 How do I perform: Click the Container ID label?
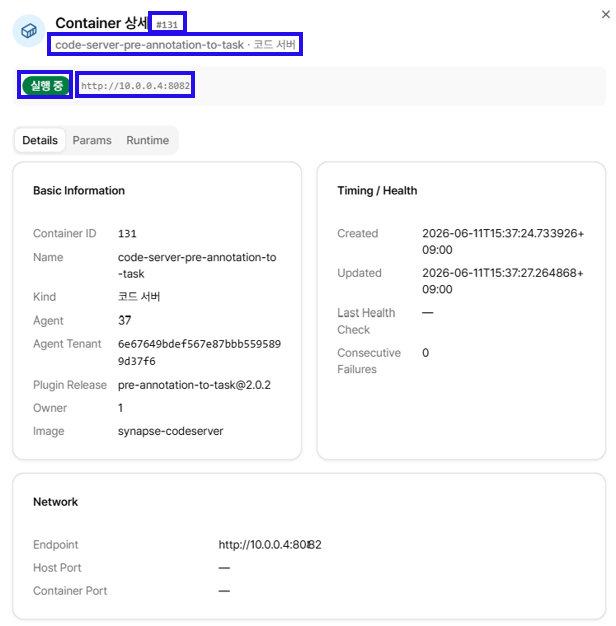pos(65,233)
